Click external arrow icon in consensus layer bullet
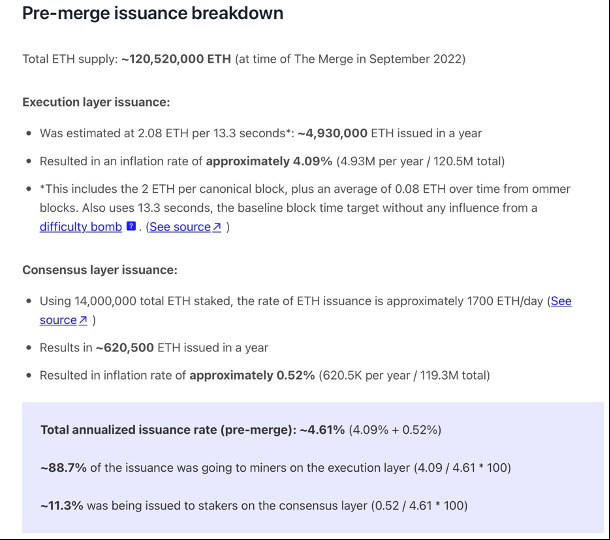This screenshot has width=610, height=540. (83, 320)
